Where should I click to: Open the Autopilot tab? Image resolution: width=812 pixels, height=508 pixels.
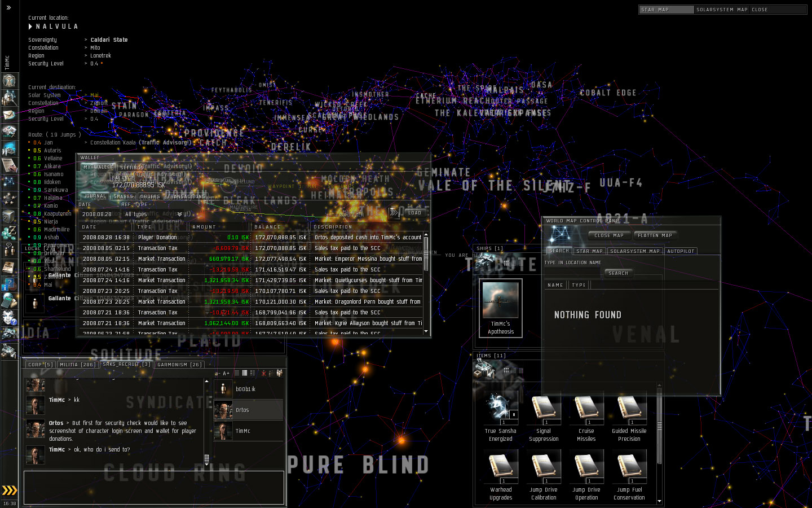[681, 251]
